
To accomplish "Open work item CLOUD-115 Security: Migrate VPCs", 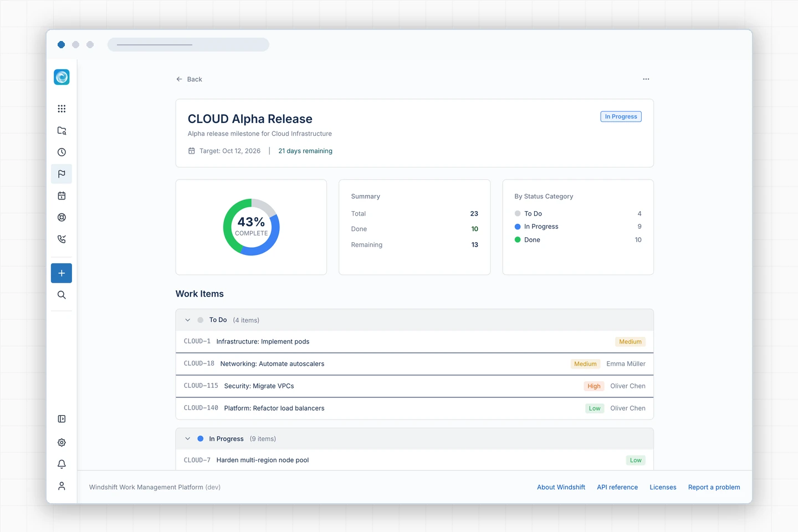I will [415, 386].
